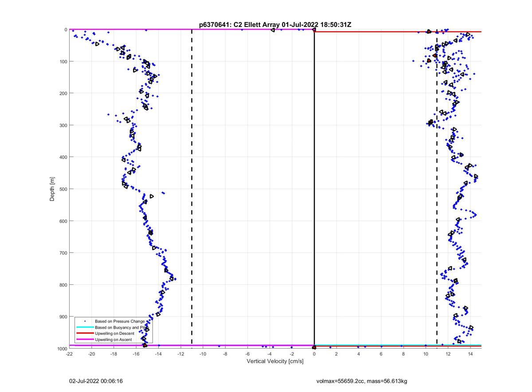Image resolution: width=532 pixels, height=392 pixels.
Task: Click velocity axis tick label '14'
Action: (470, 354)
